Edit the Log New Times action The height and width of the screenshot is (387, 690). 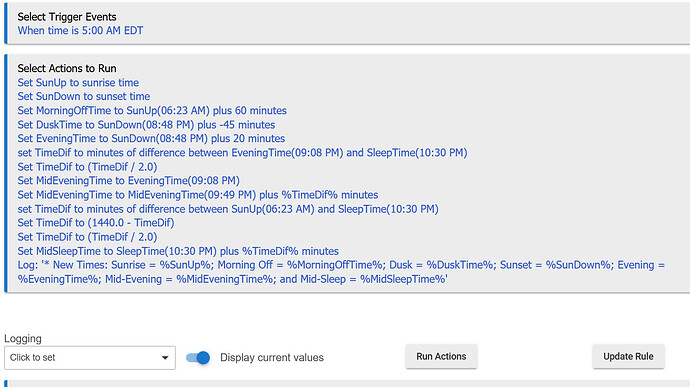[341, 272]
